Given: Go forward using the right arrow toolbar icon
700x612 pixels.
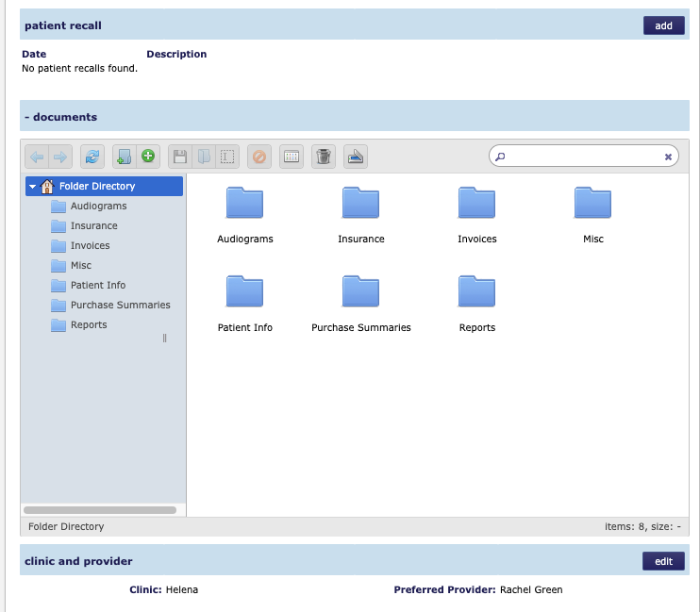Looking at the screenshot, I should point(60,157).
